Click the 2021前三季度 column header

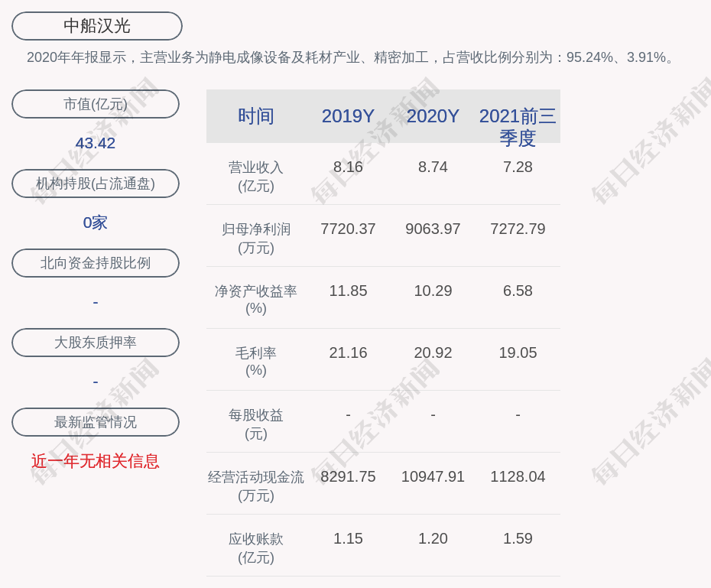(518, 127)
